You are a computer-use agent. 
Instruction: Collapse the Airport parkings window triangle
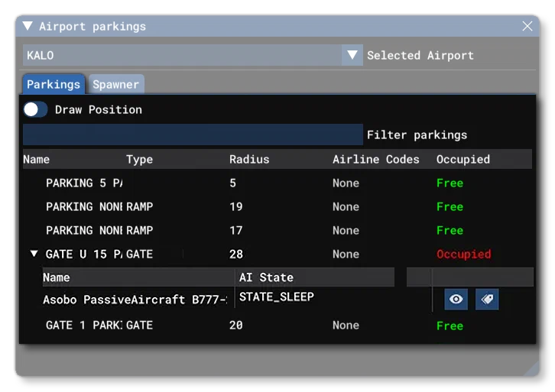point(28,26)
